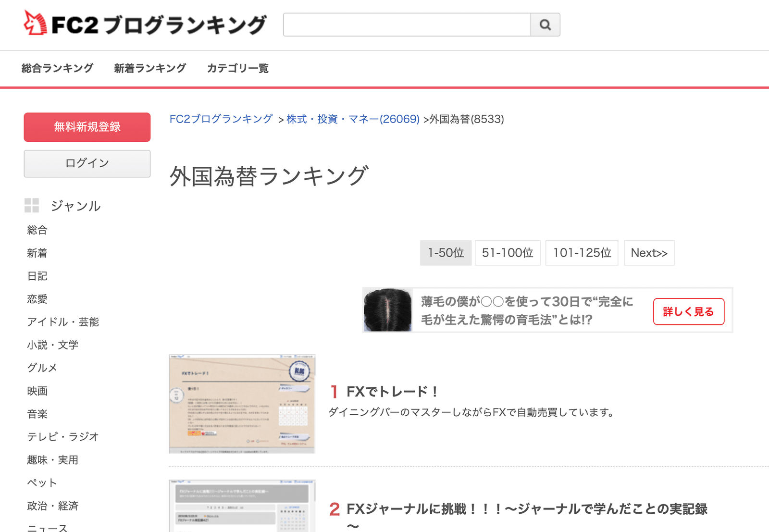Select the 趣味・実用 genre

click(x=53, y=460)
